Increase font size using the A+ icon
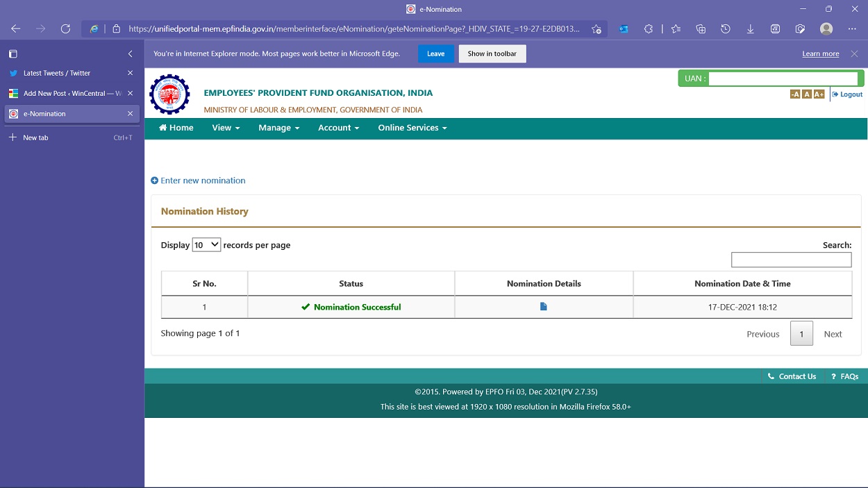The width and height of the screenshot is (868, 488). pyautogui.click(x=819, y=93)
